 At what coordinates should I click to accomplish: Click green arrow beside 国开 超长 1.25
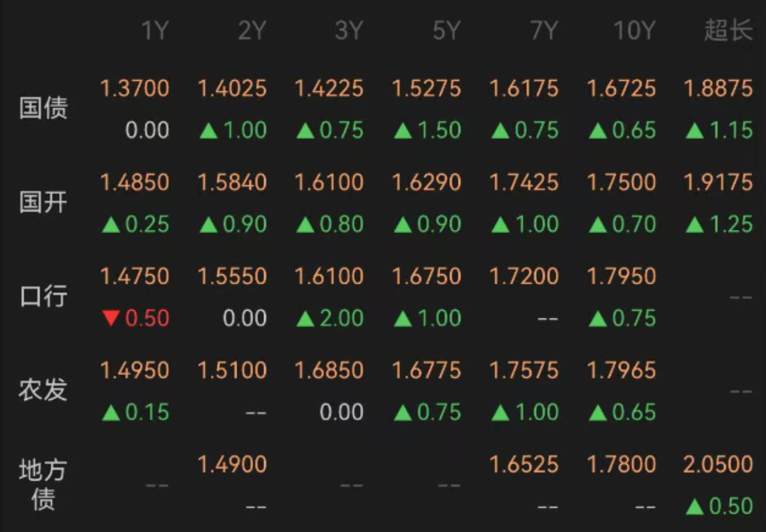694,225
